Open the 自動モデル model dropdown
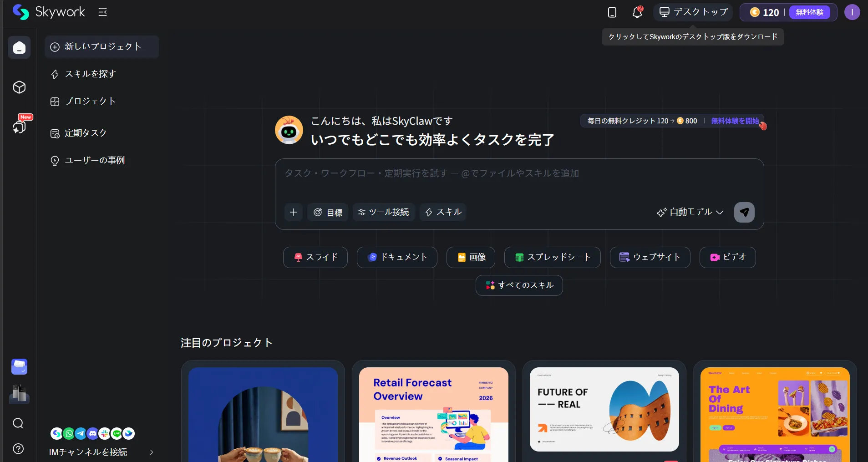Screen dimensions: 868x462 (690, 212)
